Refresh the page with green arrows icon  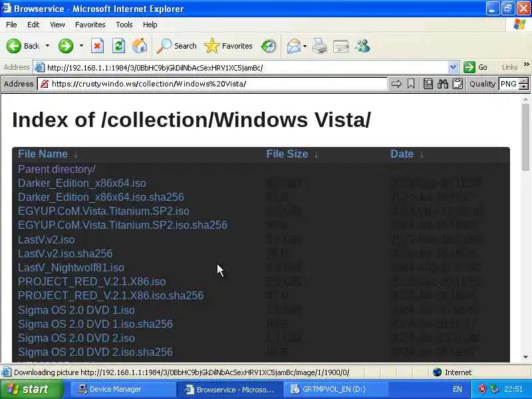coord(118,46)
